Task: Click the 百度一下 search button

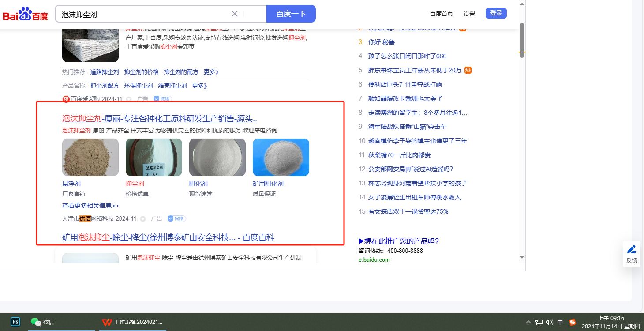Action: pyautogui.click(x=291, y=14)
